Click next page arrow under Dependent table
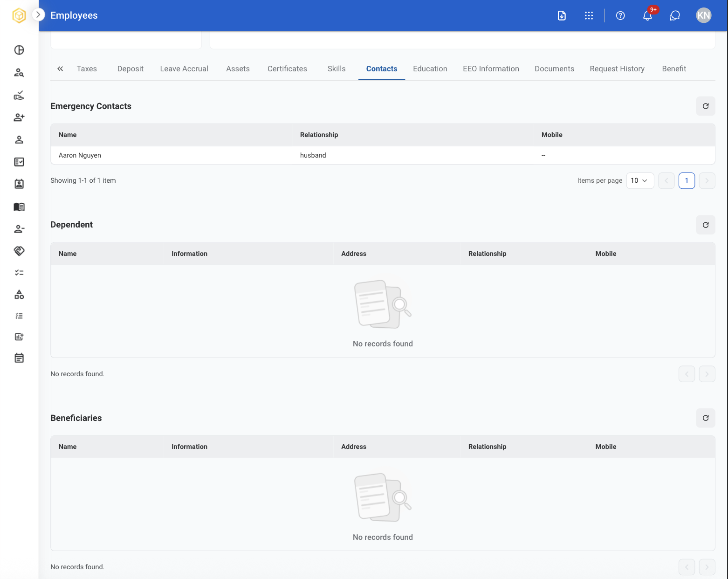The image size is (728, 579). click(707, 374)
